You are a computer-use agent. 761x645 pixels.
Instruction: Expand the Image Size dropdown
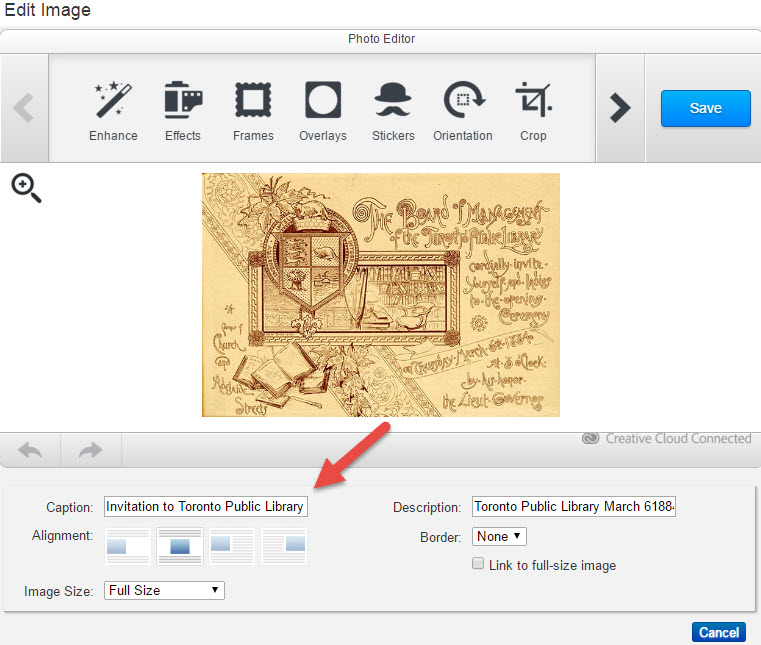tap(164, 591)
